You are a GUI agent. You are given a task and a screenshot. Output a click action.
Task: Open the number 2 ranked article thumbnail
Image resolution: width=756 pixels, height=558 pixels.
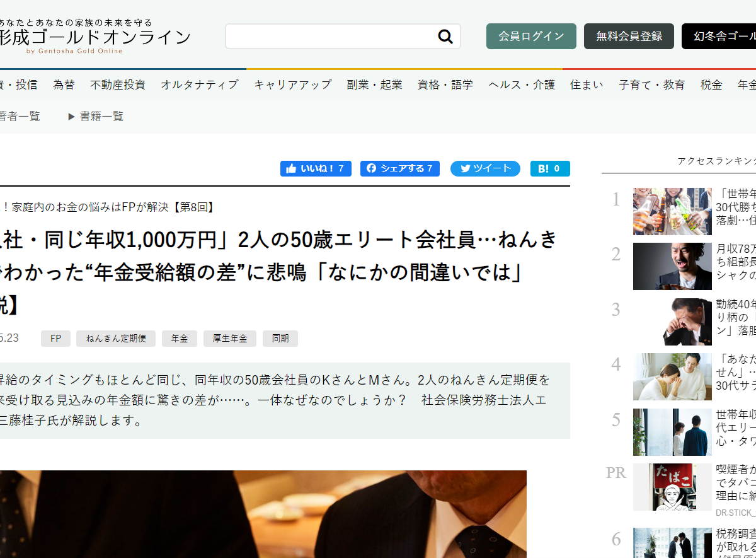[672, 266]
